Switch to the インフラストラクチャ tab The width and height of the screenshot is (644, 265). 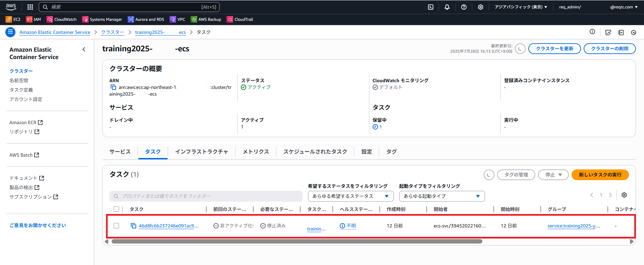click(x=201, y=152)
